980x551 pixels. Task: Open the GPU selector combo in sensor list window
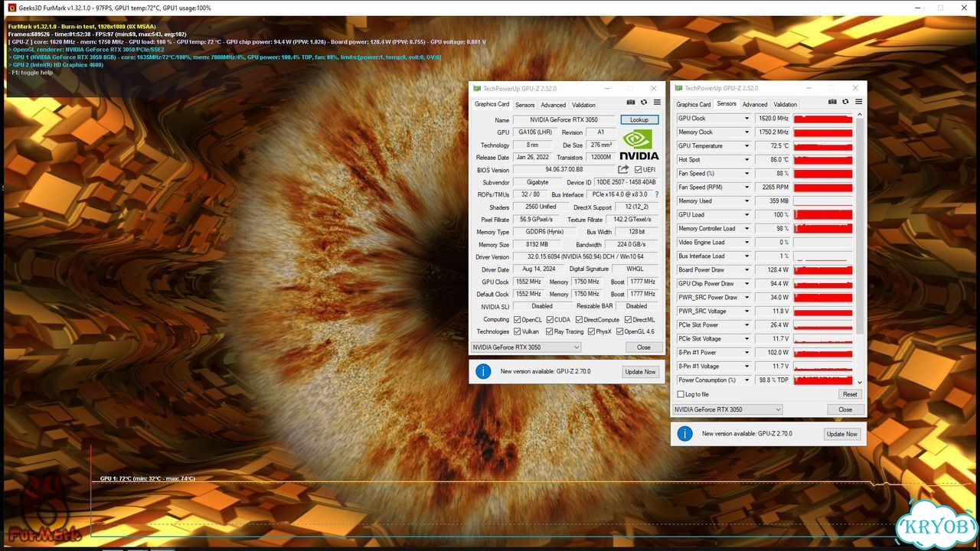point(727,409)
